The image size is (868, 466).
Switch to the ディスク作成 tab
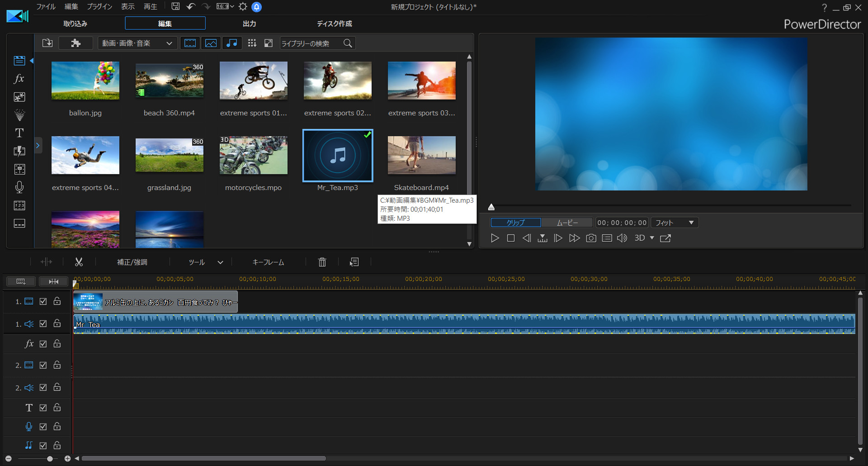click(x=334, y=24)
